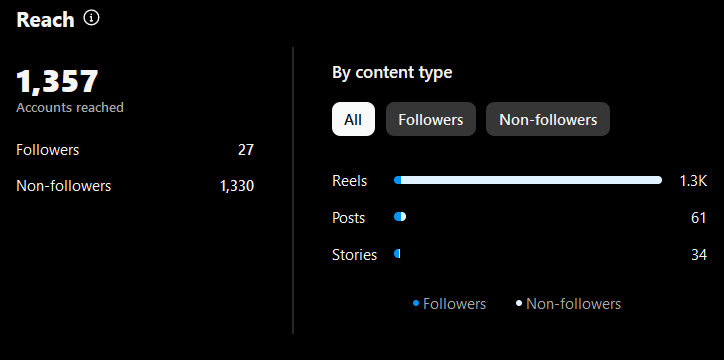Viewport: 724px width, 360px height.
Task: Click the Stories value of 34
Action: tap(699, 255)
